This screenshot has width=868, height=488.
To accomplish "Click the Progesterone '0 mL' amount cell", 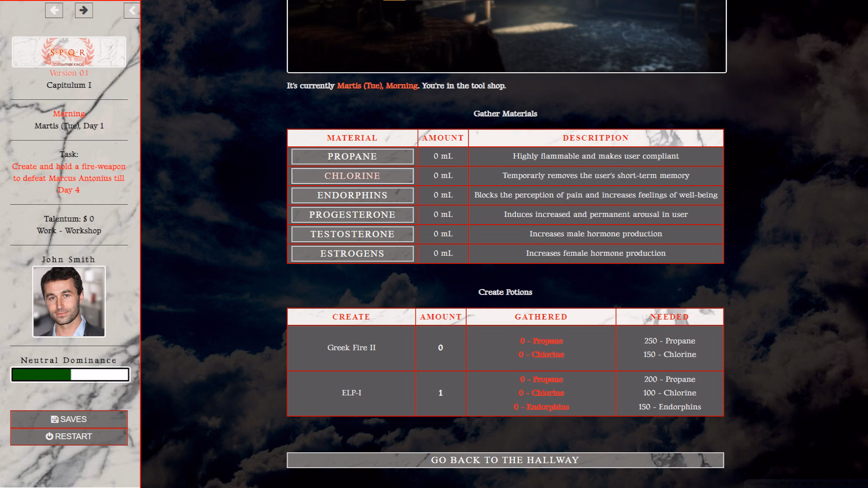I will (x=443, y=214).
